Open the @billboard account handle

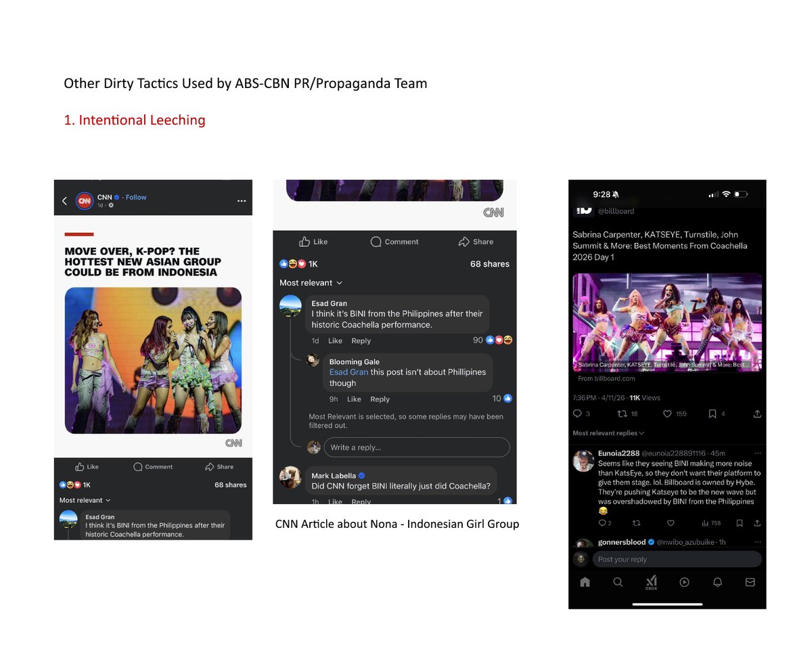click(616, 211)
